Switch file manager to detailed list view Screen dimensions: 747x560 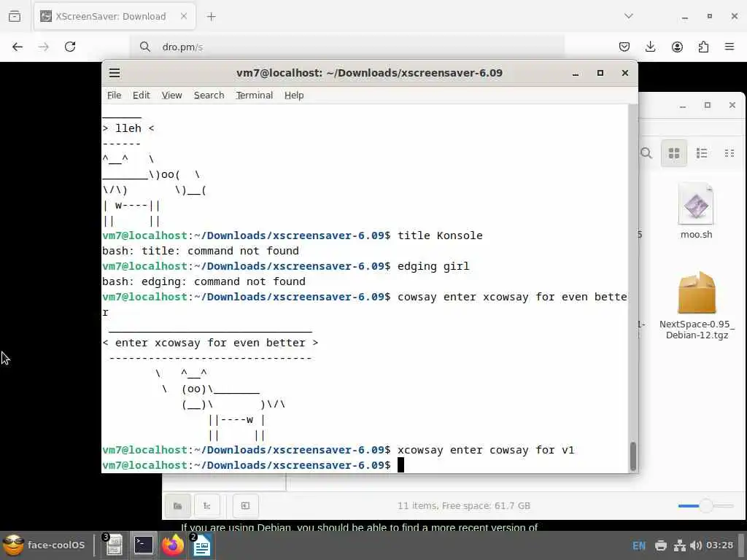tap(702, 153)
